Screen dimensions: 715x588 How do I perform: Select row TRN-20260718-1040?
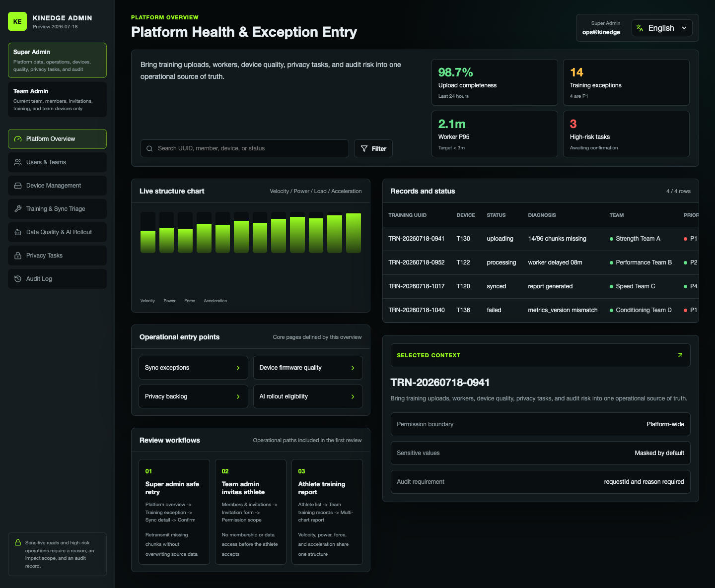541,310
